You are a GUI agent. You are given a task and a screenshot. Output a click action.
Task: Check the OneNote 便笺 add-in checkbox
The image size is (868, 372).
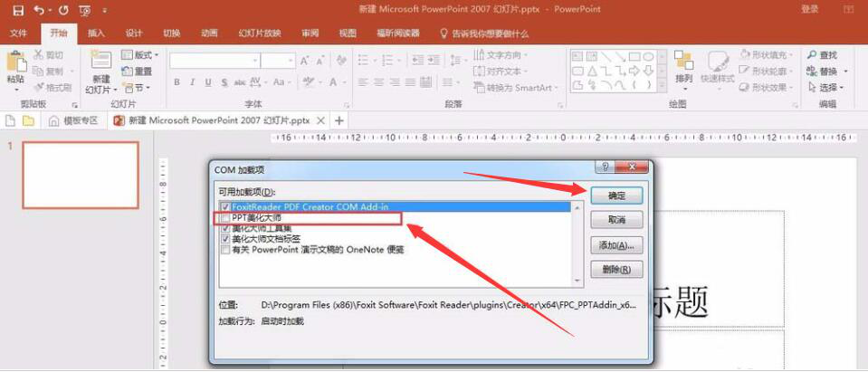pos(225,250)
